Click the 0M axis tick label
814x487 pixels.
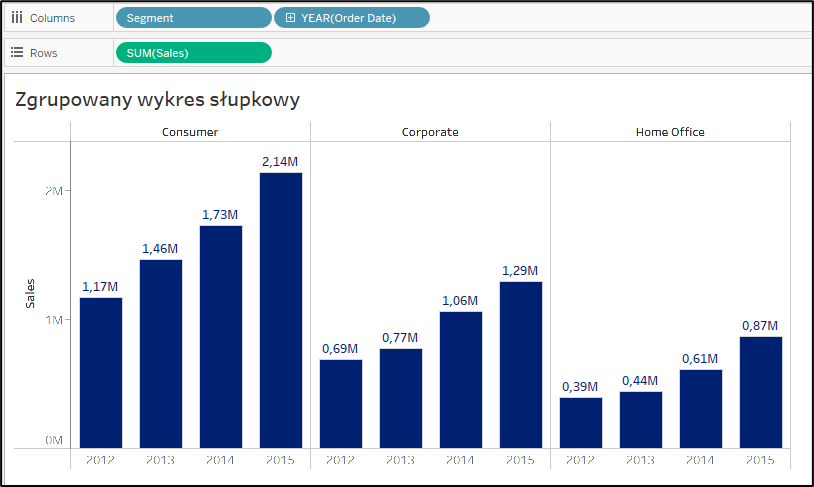pyautogui.click(x=53, y=440)
